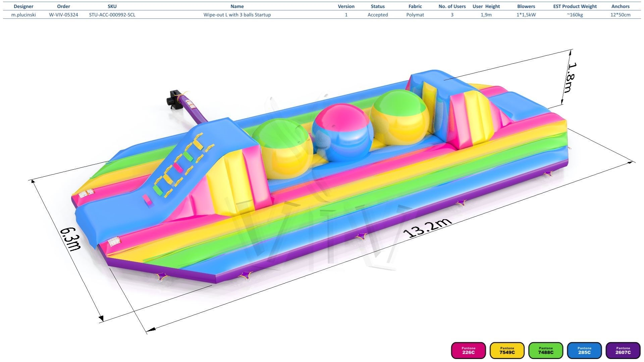Click the Pantone 2607C purple swatch

623,350
